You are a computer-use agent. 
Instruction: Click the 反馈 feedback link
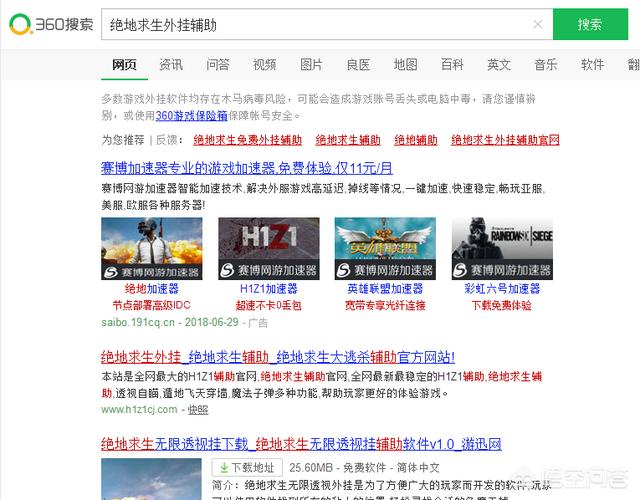pyautogui.click(x=167, y=140)
